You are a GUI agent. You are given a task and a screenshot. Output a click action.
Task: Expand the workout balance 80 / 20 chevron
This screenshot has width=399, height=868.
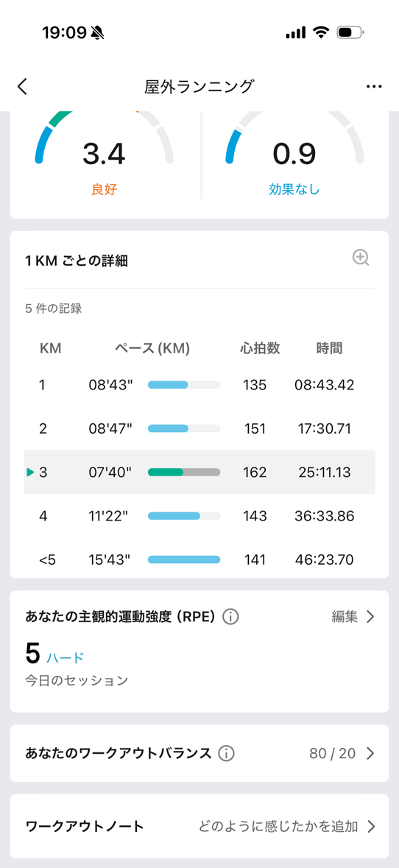(371, 753)
